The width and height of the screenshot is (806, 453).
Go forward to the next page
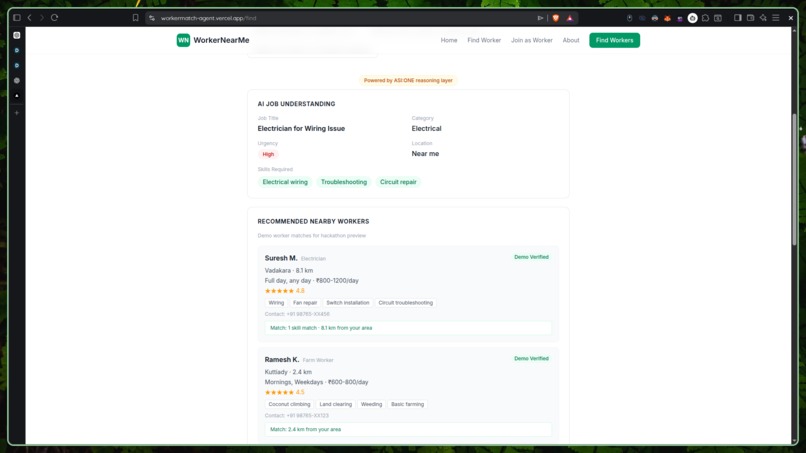(x=42, y=17)
